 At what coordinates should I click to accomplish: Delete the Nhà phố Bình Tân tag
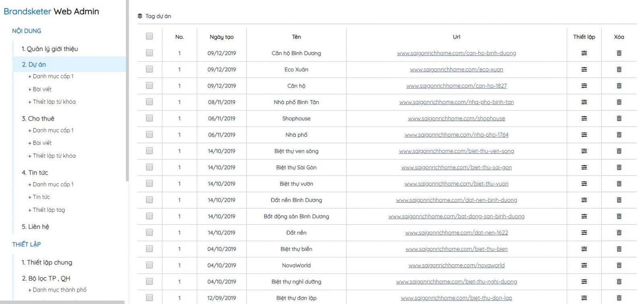click(619, 102)
